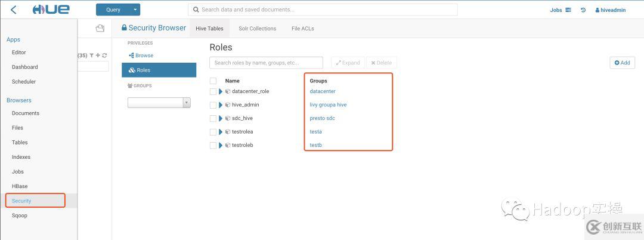Click the filter icon in left panel
This screenshot has width=644, height=240.
(92, 56)
